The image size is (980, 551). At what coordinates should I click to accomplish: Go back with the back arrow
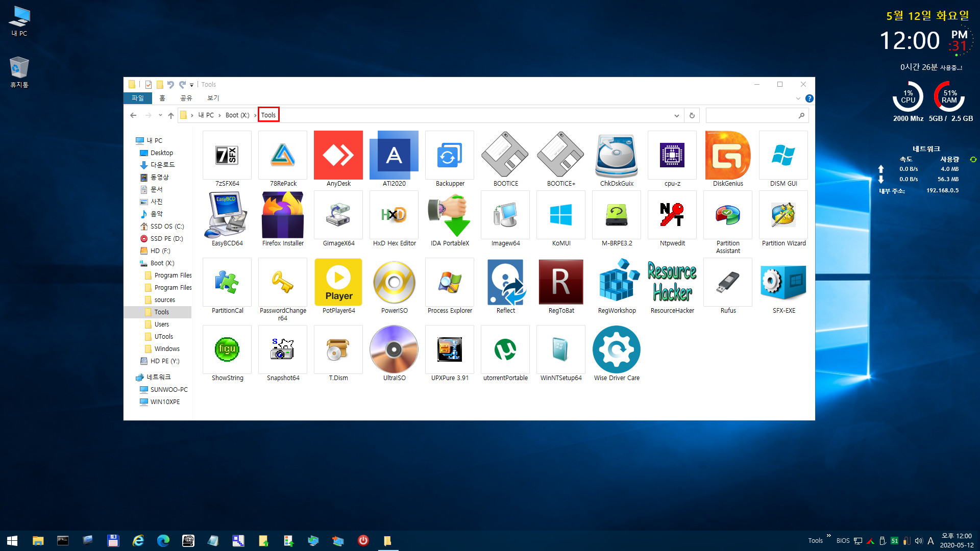point(133,115)
